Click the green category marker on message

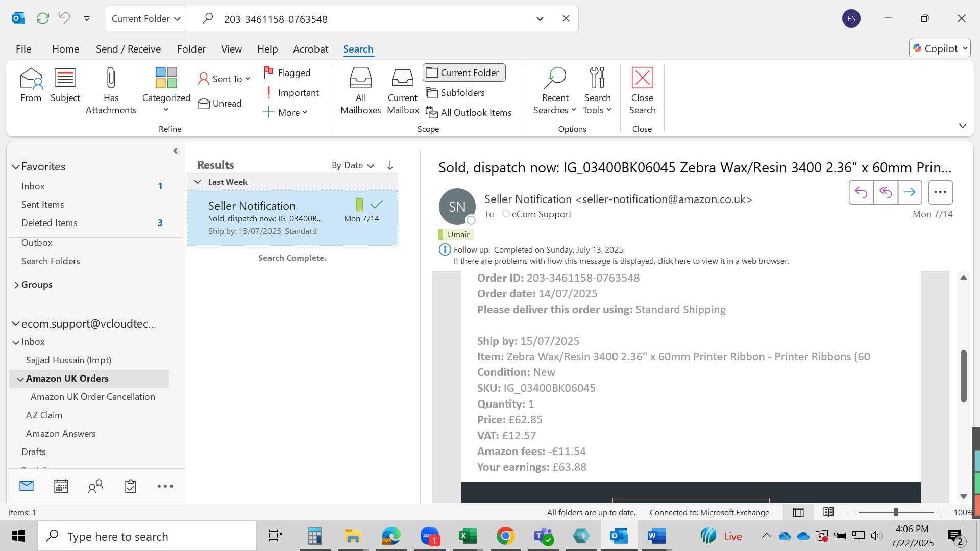(359, 205)
